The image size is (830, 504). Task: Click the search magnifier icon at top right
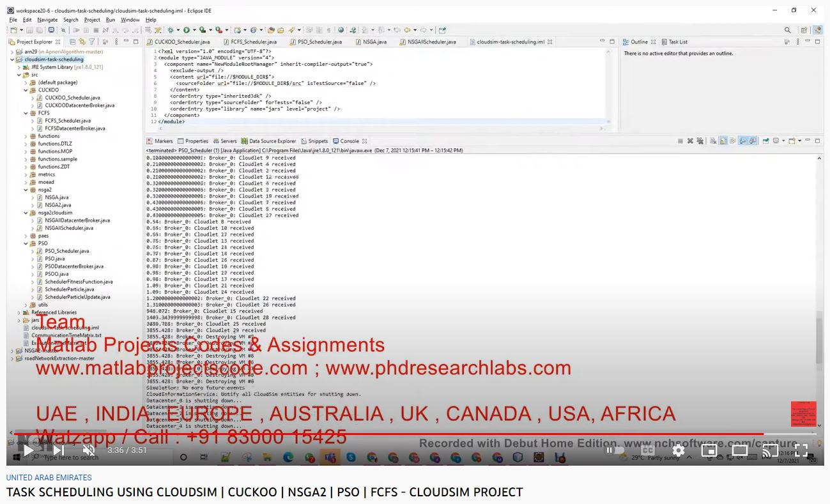pyautogui.click(x=787, y=30)
